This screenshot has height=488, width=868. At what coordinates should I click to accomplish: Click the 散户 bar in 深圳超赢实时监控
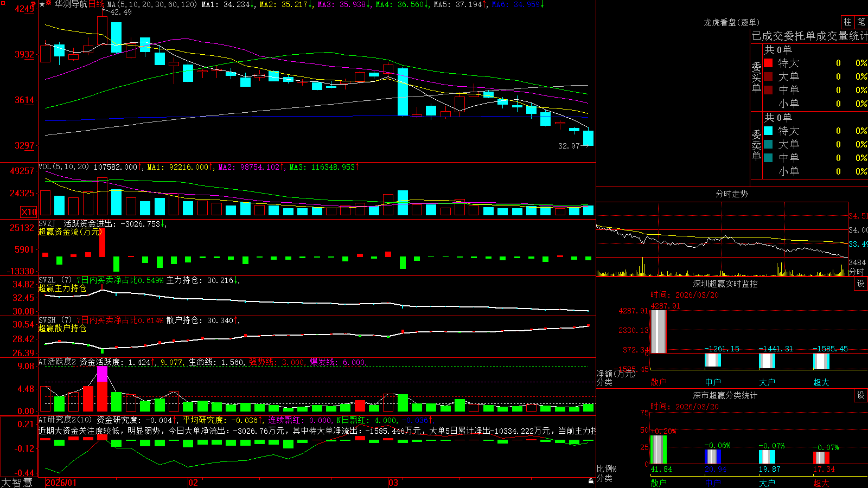click(x=658, y=331)
